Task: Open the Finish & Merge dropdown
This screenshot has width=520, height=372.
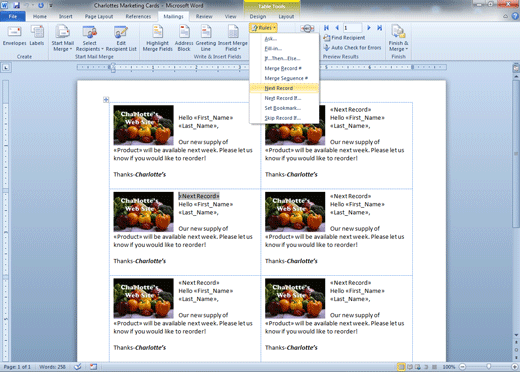Action: click(x=398, y=39)
